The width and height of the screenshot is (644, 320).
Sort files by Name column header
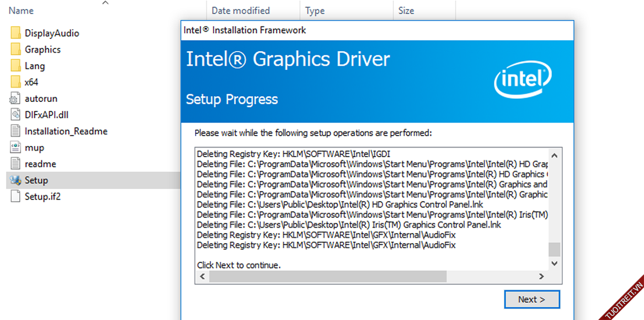click(x=21, y=10)
